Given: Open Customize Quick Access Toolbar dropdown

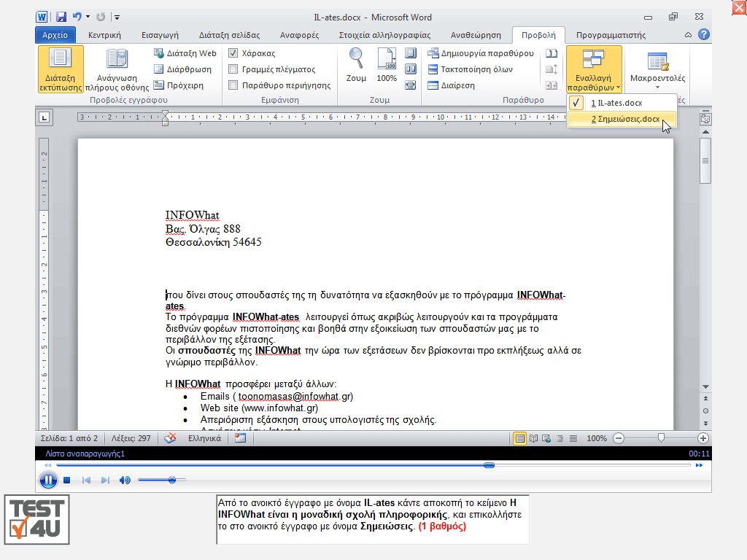Looking at the screenshot, I should click(x=117, y=17).
